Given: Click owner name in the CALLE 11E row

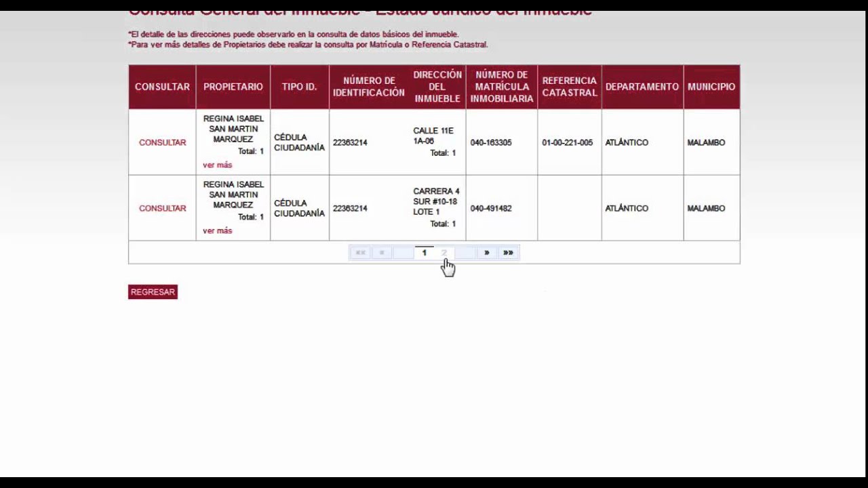Looking at the screenshot, I should (x=233, y=129).
